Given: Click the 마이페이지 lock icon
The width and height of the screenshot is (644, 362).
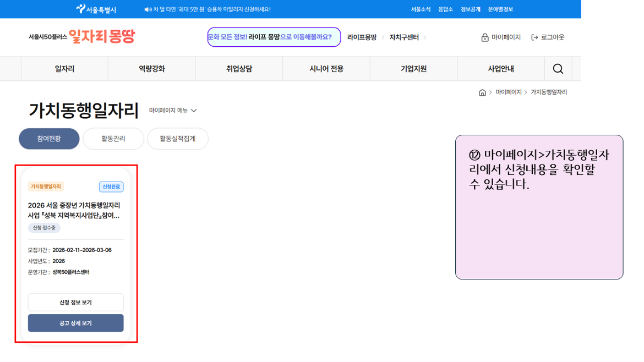Looking at the screenshot, I should point(485,37).
